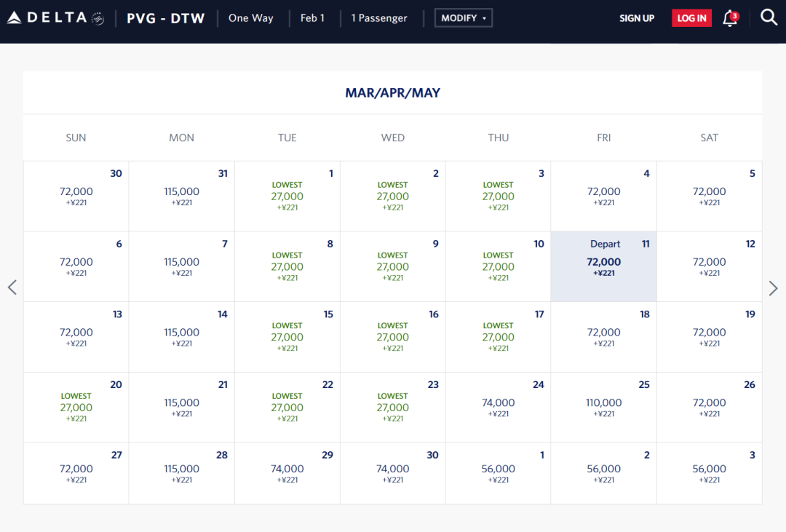Click the Feb 1 date in header
This screenshot has width=786, height=532.
coord(312,18)
